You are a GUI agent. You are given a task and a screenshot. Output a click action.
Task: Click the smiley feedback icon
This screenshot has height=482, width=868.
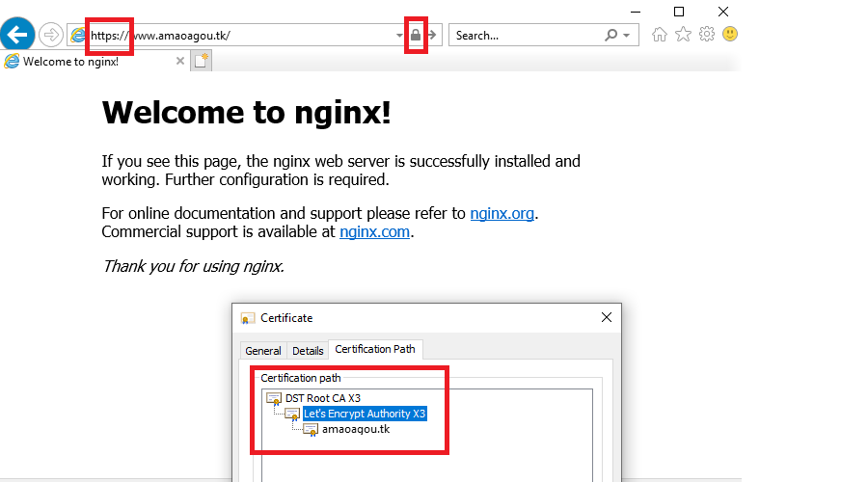click(x=730, y=35)
